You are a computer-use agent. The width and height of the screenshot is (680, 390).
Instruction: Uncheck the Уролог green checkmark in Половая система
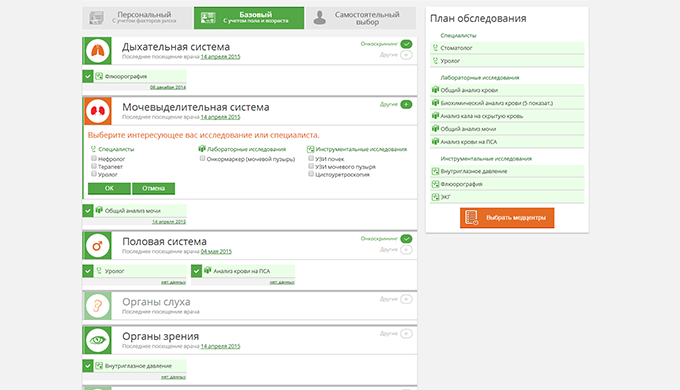tap(88, 271)
